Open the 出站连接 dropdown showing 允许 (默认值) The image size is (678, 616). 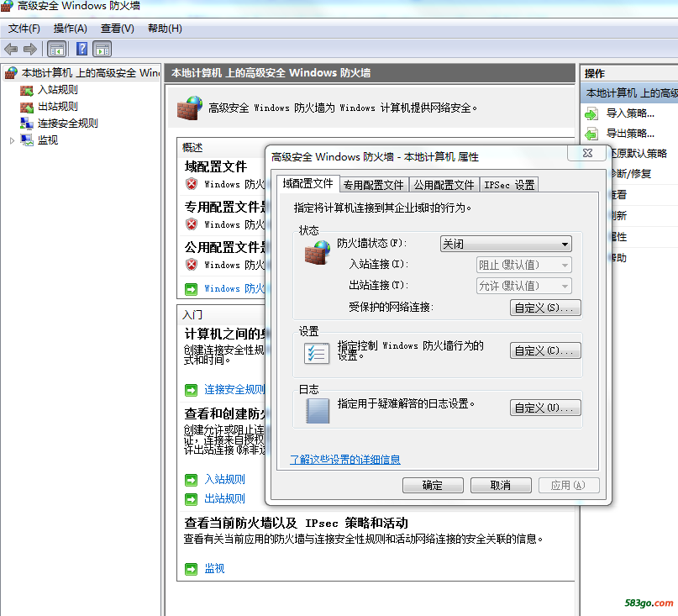pyautogui.click(x=523, y=286)
